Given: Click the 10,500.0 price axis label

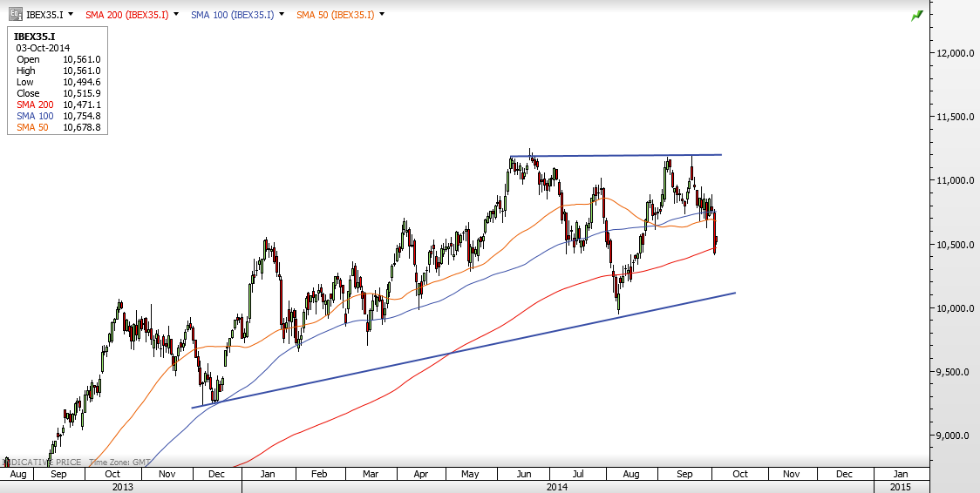Looking at the screenshot, I should tap(955, 245).
